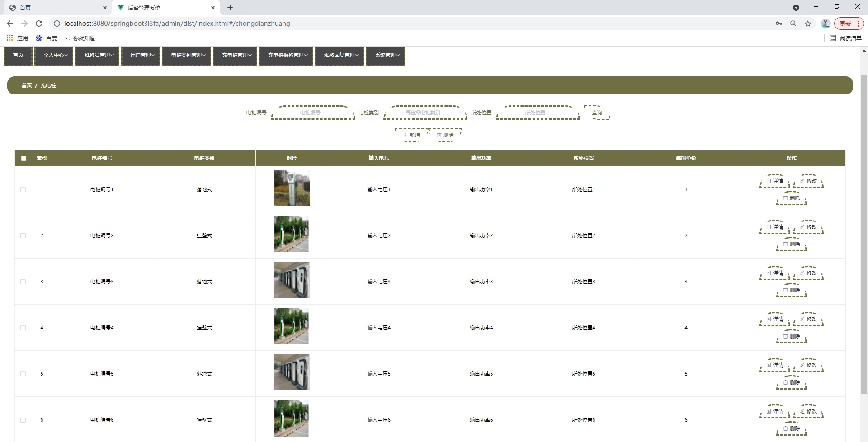
Task: Switch to the 首页 browser tab
Action: pyautogui.click(x=25, y=8)
